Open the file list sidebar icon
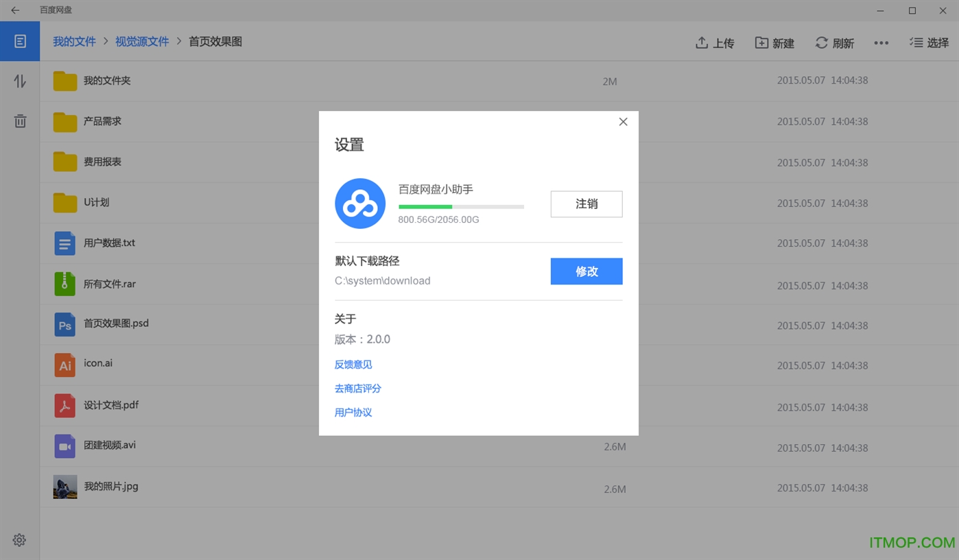959x560 pixels. (20, 41)
